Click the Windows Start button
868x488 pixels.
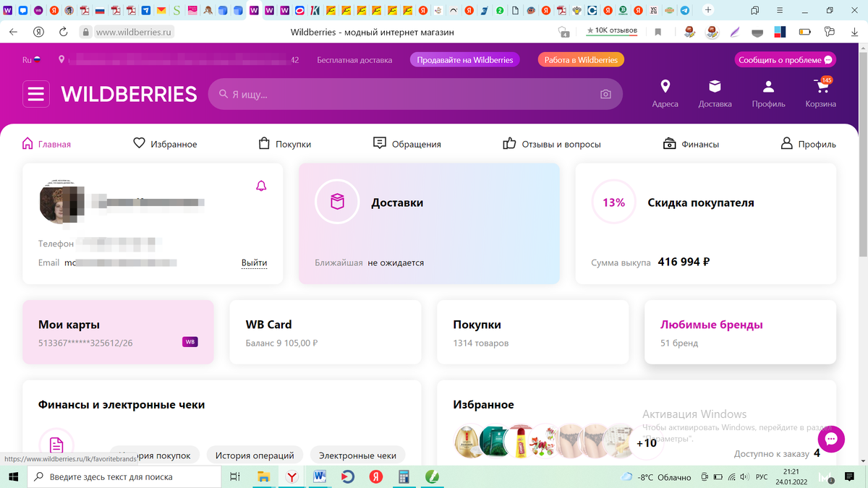coord(13,476)
